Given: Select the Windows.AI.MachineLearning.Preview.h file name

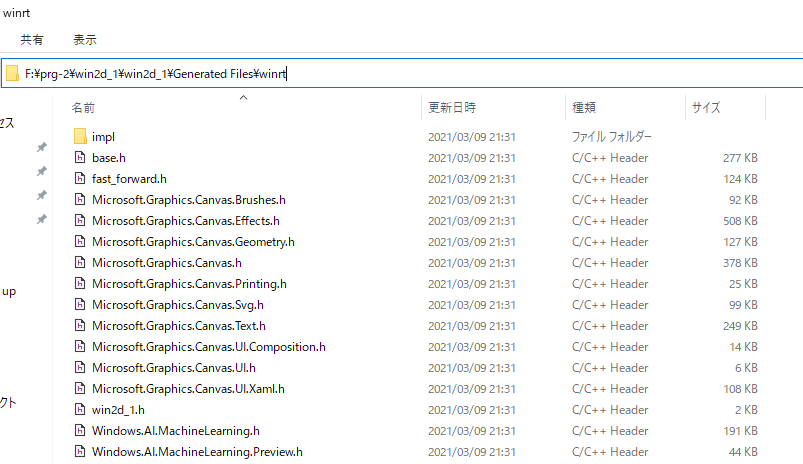Looking at the screenshot, I should click(x=197, y=452).
